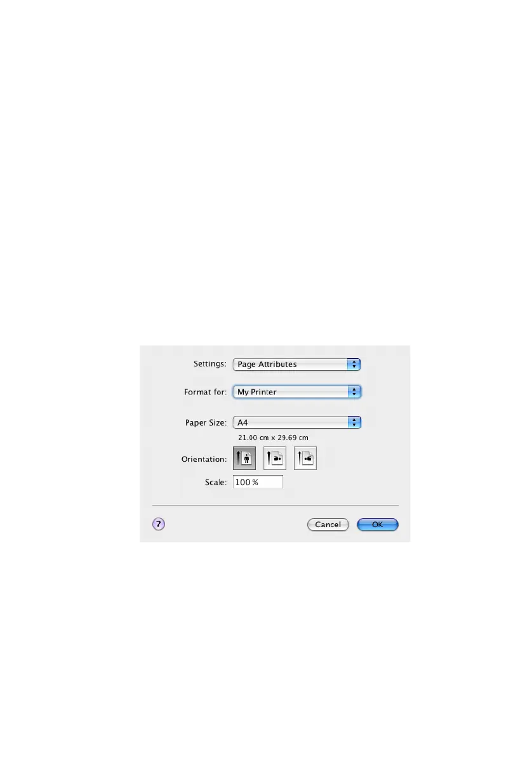532x757 pixels.
Task: Click inside the Scale 100 % field
Action: [x=258, y=482]
